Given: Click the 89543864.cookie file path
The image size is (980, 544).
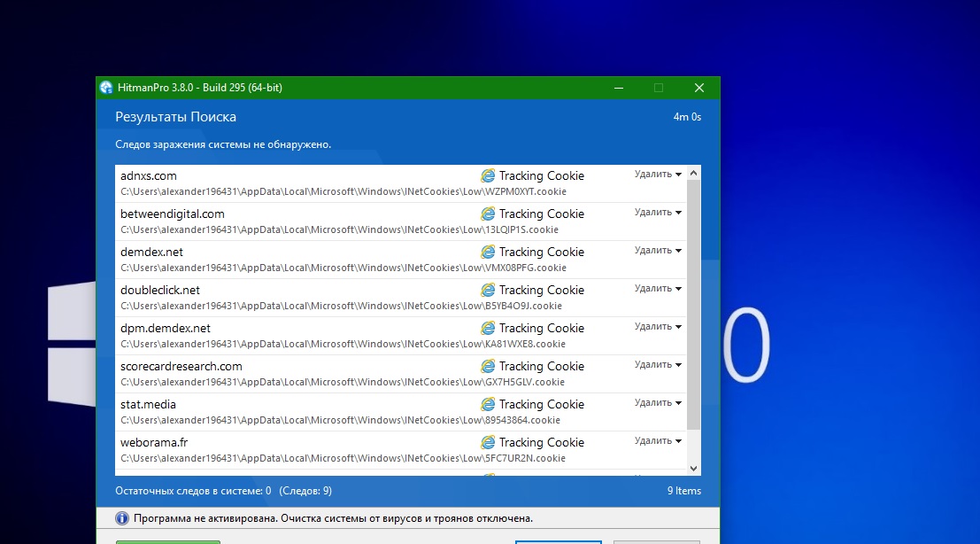Looking at the screenshot, I should click(x=340, y=421).
